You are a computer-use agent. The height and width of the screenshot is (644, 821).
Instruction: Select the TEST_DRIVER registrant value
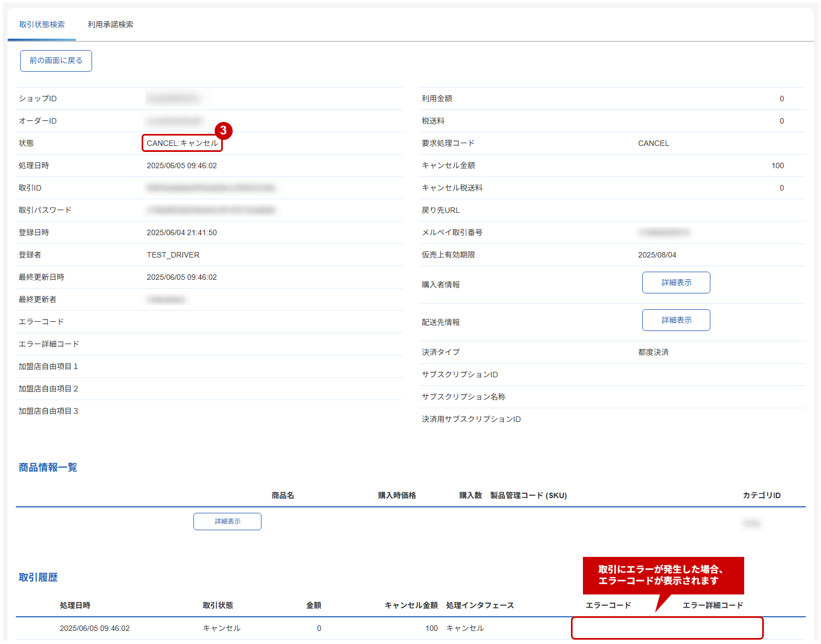pyautogui.click(x=173, y=255)
